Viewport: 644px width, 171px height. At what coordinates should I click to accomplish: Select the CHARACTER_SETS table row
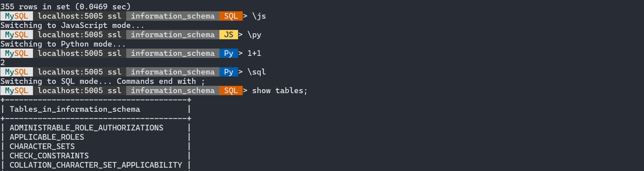coord(42,146)
